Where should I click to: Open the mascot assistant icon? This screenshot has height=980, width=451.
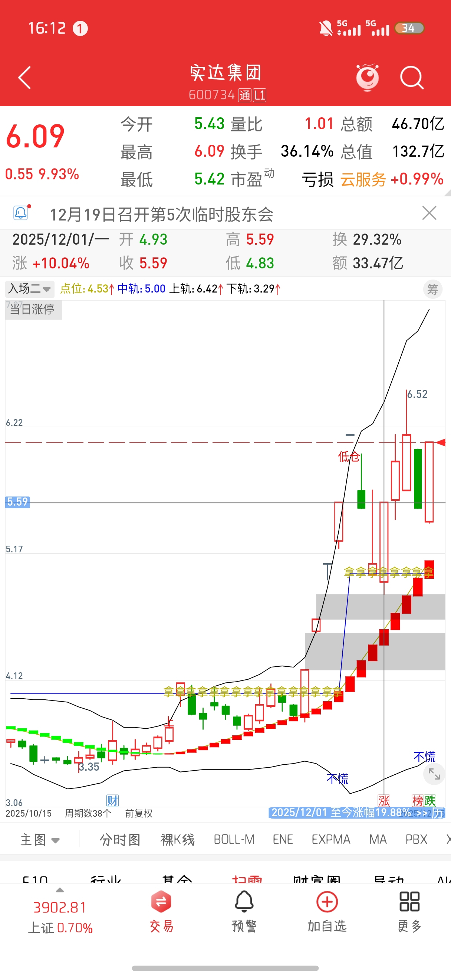click(368, 77)
